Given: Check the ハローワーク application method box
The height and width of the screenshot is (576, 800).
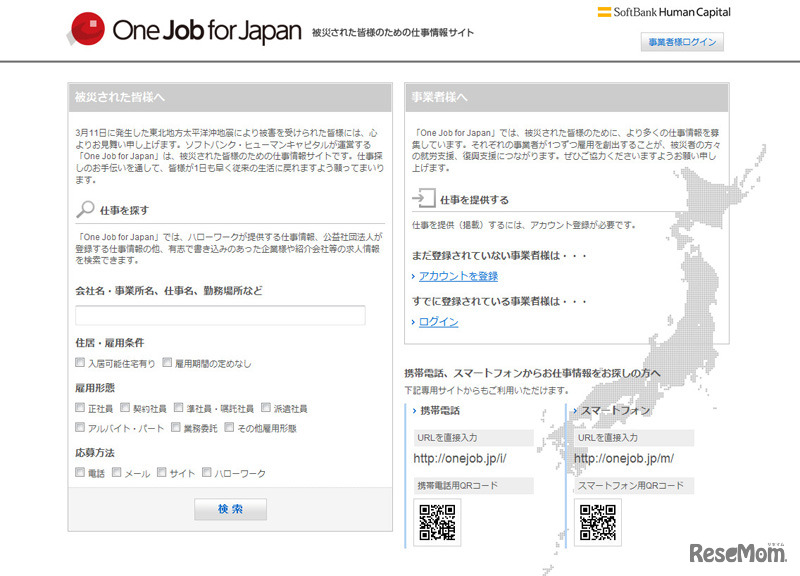Looking at the screenshot, I should pyautogui.click(x=206, y=472).
